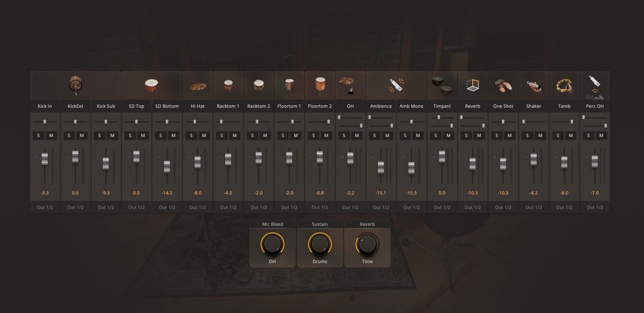Click the Timpani drum icon
Viewport: 644px width, 313px height.
coord(442,84)
